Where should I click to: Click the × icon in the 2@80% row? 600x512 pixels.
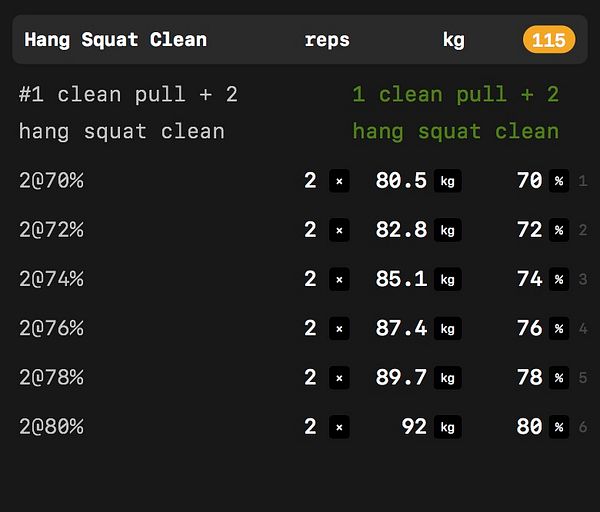click(339, 427)
